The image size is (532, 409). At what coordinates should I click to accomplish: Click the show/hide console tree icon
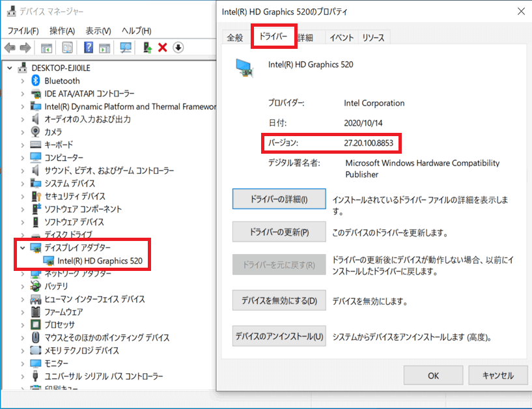point(46,48)
